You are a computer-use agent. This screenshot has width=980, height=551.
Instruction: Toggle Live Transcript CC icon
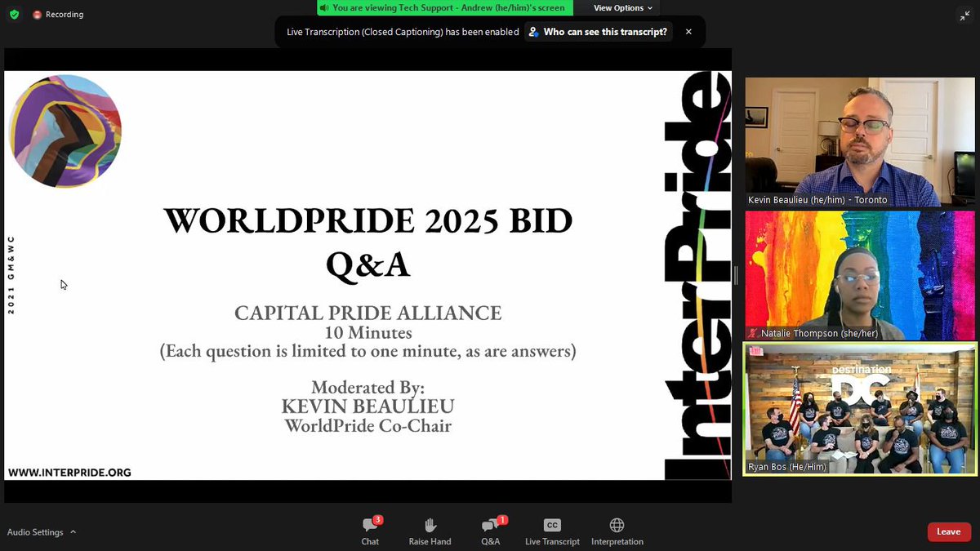[x=552, y=525]
